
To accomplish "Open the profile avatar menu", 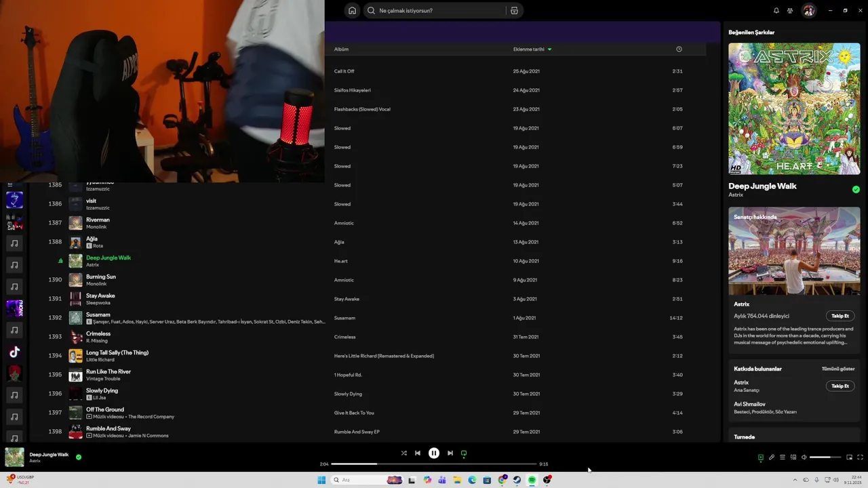I will point(808,10).
